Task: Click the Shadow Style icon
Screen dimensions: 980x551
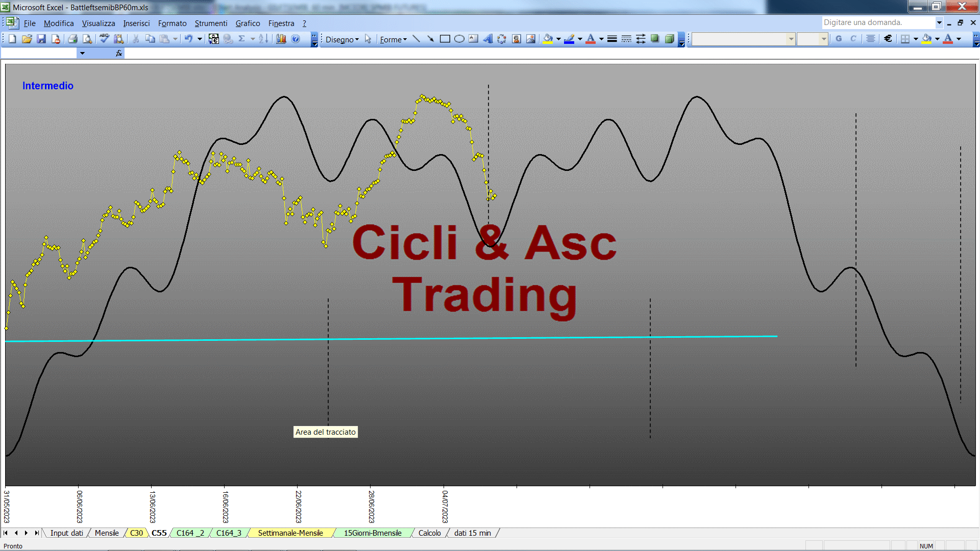Action: (655, 39)
